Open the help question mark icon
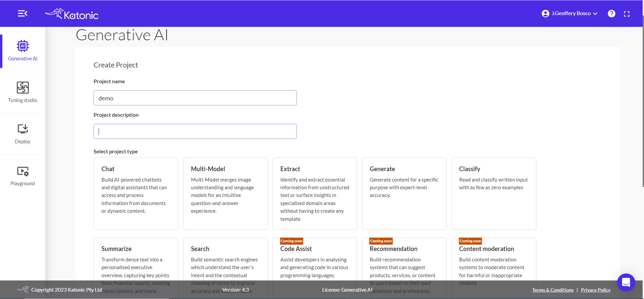644x299 pixels. [611, 13]
